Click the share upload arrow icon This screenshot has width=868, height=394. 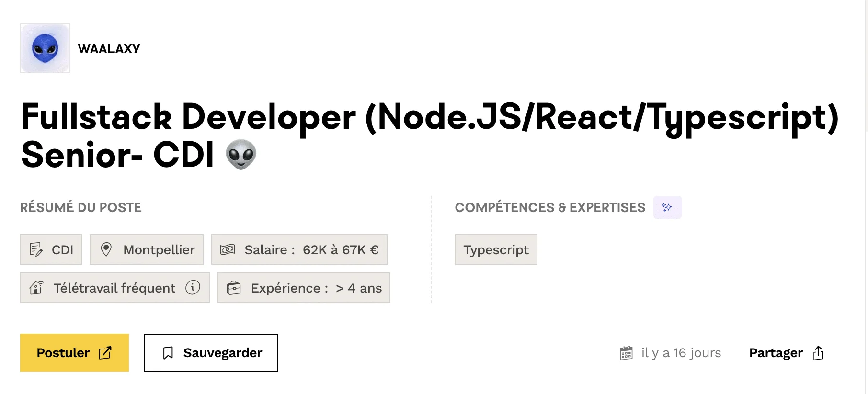[818, 353]
